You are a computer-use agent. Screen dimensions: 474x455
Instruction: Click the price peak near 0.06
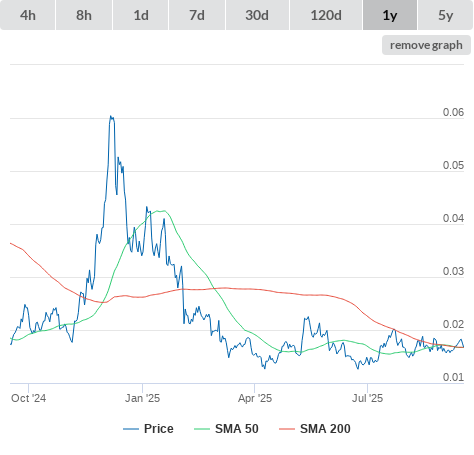(112, 117)
